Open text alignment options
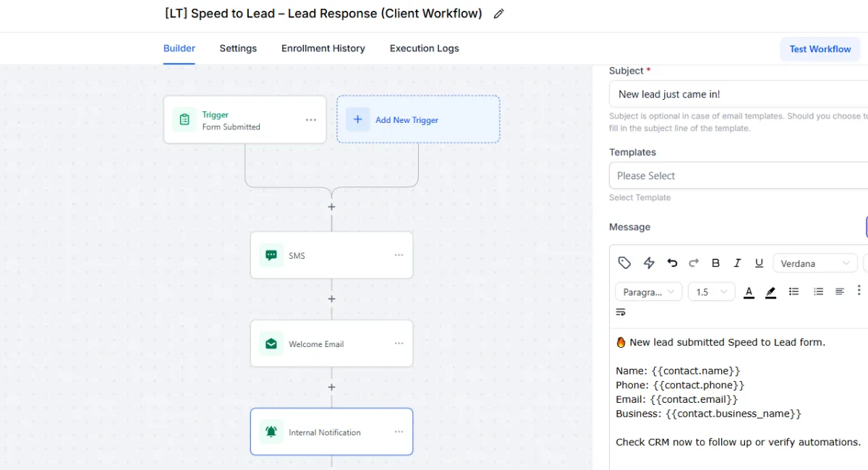This screenshot has width=868, height=470. [x=840, y=291]
